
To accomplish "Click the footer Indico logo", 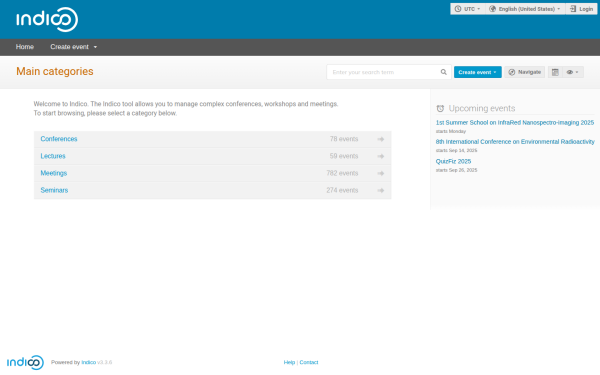I will [x=25, y=362].
